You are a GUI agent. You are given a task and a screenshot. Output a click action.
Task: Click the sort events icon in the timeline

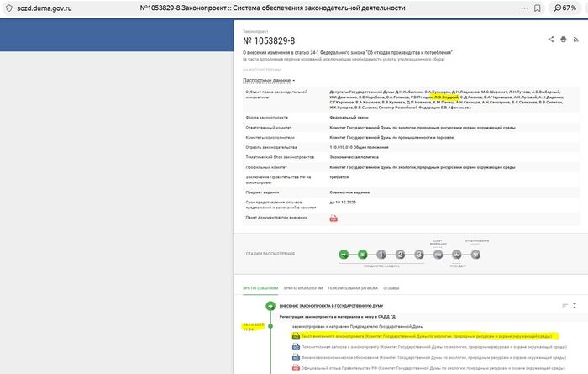coord(564,305)
